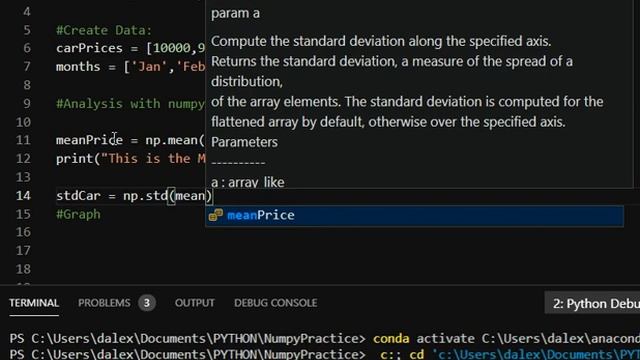Select the meanPrice autocomplete suggestion
Screen dimensions: 640x360
pyautogui.click(x=414, y=216)
